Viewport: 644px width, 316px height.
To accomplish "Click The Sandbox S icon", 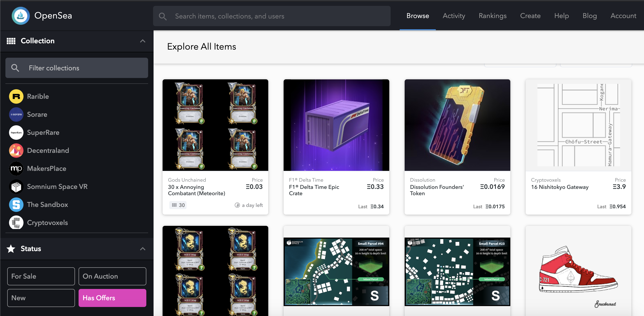I will pyautogui.click(x=16, y=204).
